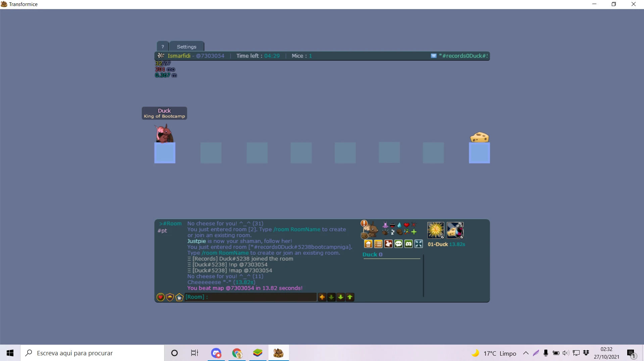Click the mouse avatar with alert badge
Viewport: 644px width, 361px height.
369,229
